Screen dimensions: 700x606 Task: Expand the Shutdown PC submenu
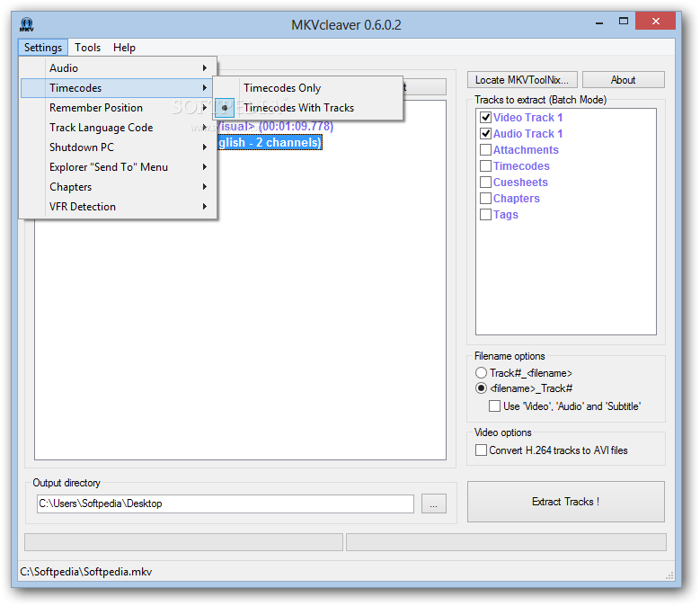tap(119, 147)
